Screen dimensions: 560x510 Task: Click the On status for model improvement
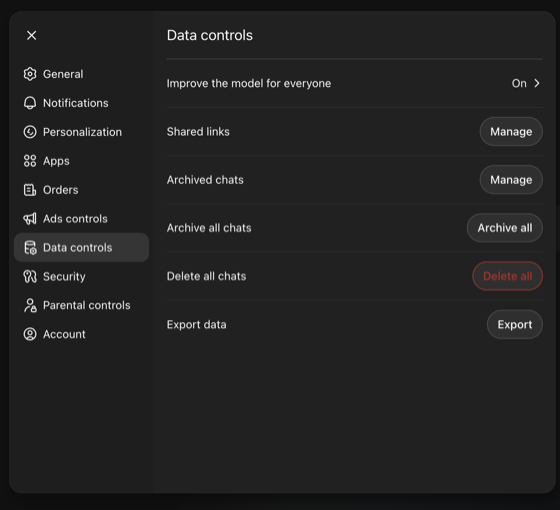(519, 83)
